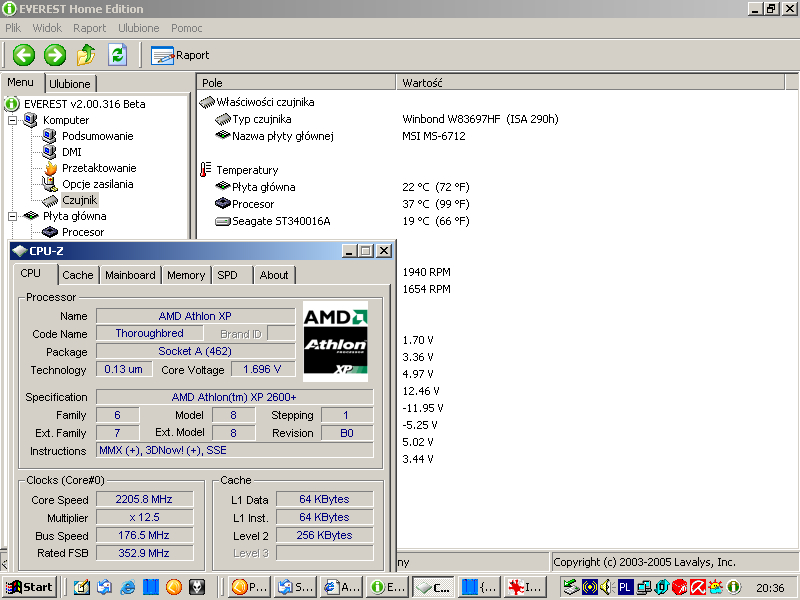The image size is (800, 600).
Task: Click the AMD Athlon XP logo image
Action: tap(335, 342)
